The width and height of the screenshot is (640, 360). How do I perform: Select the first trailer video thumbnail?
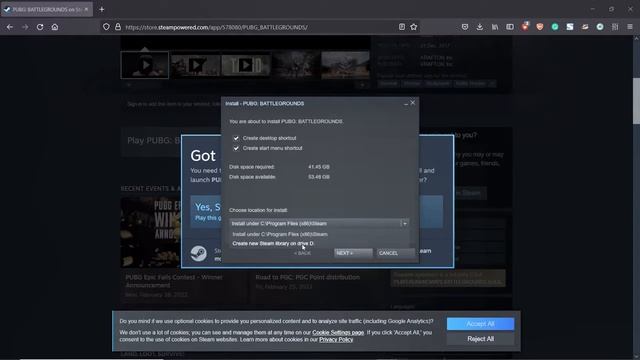pos(144,65)
